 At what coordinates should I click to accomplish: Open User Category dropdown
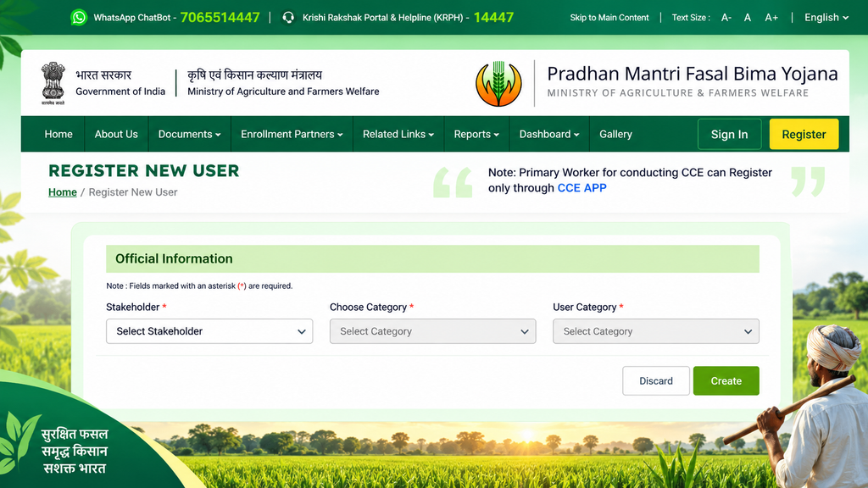pos(656,331)
